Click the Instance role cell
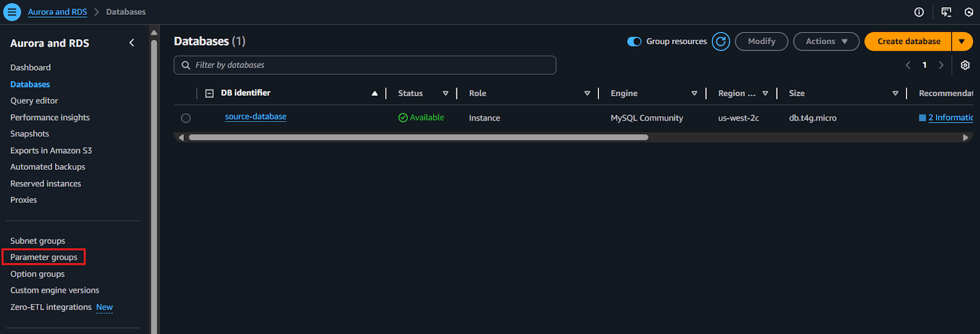980x334 pixels. tap(484, 118)
